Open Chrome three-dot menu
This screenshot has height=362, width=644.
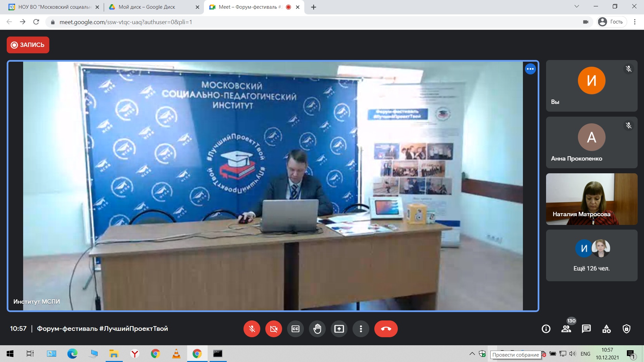point(635,22)
